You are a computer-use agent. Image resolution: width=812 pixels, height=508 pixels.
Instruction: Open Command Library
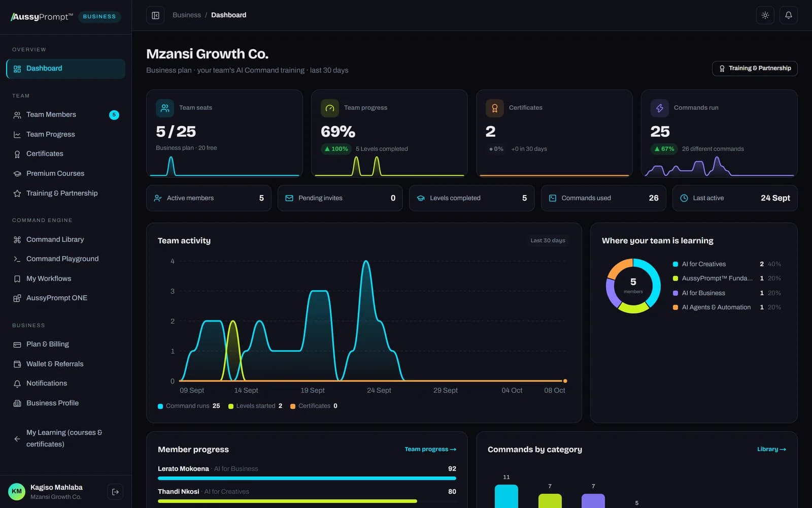pos(65,240)
